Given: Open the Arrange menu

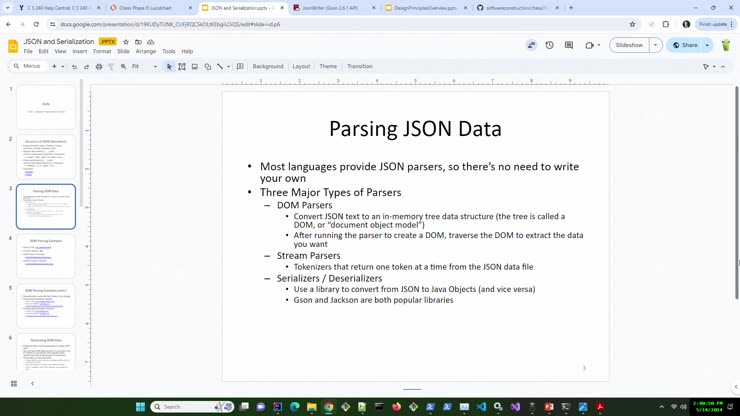Looking at the screenshot, I should tap(145, 51).
